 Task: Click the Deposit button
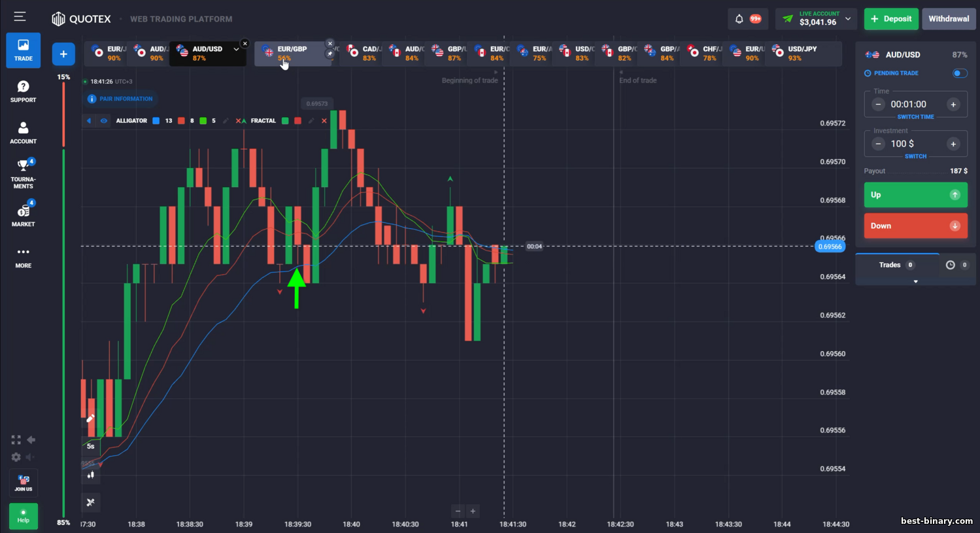coord(891,19)
